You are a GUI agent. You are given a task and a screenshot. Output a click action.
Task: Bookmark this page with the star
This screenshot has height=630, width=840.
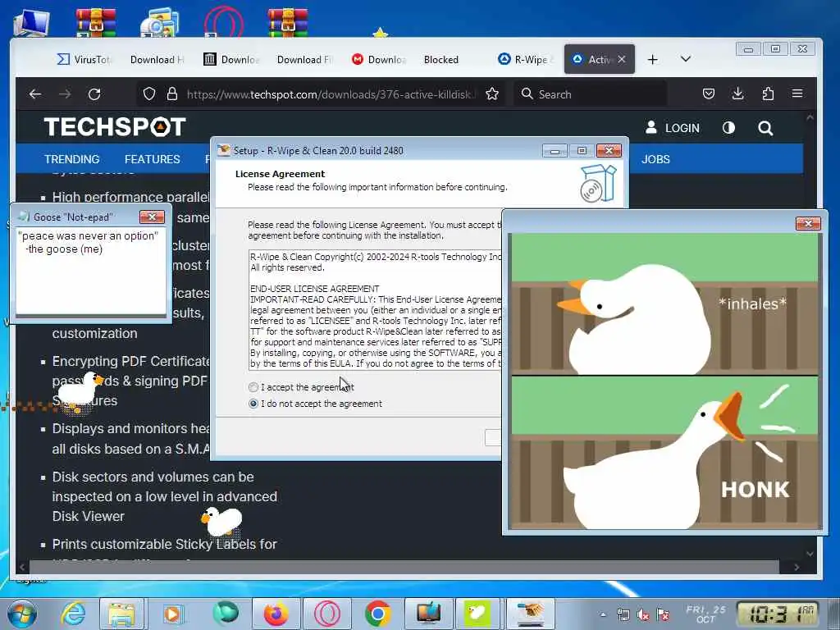(x=492, y=94)
